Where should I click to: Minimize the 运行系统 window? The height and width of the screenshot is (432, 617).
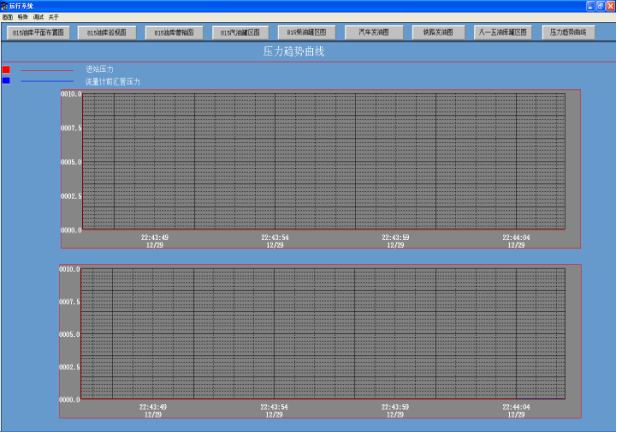589,6
